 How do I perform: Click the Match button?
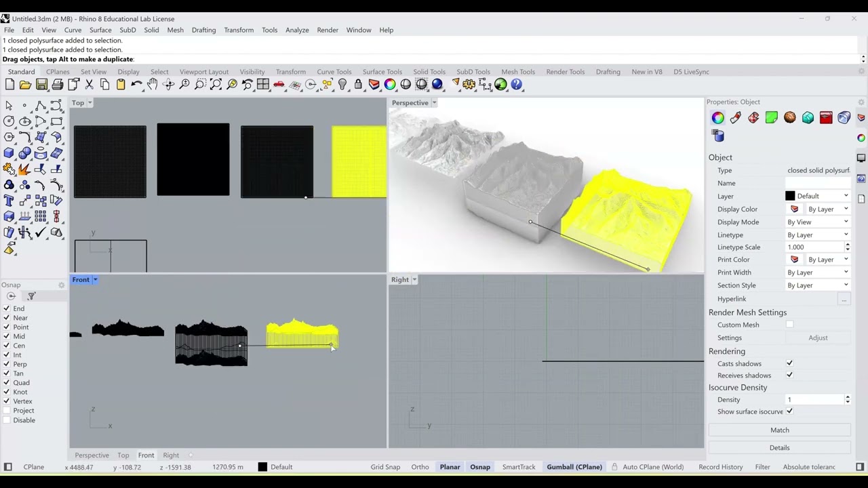780,430
